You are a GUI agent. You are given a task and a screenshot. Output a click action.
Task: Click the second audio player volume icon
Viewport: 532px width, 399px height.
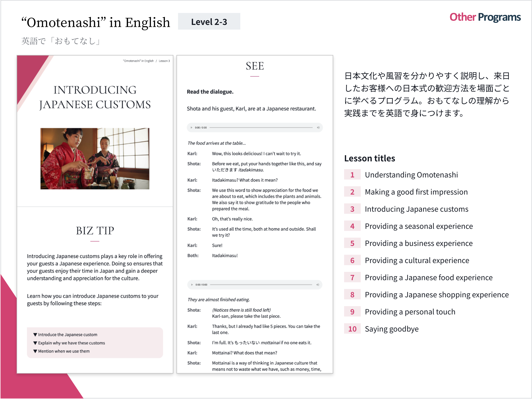[x=317, y=285]
